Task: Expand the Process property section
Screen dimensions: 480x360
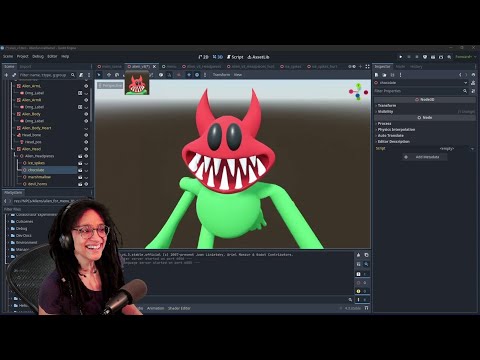Action: coord(425,123)
